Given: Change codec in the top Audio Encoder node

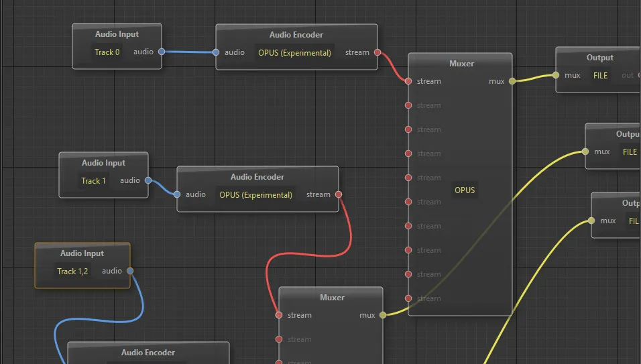Looking at the screenshot, I should tap(294, 52).
